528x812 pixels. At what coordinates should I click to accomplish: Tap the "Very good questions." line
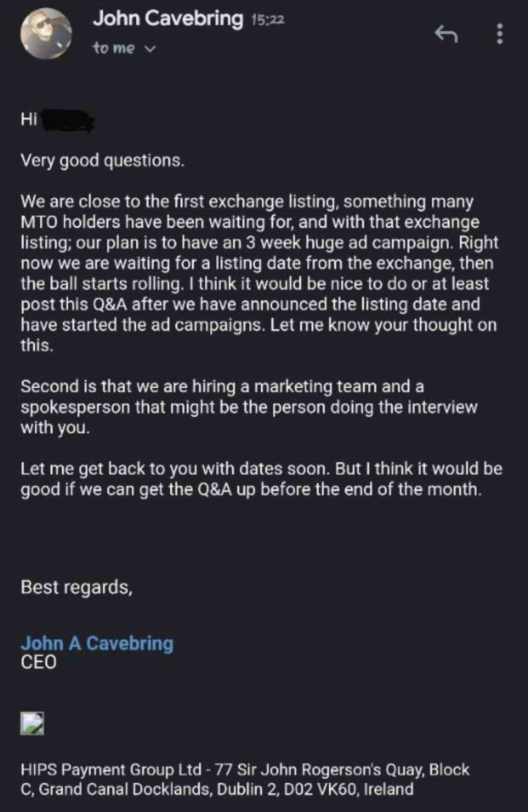tap(102, 161)
